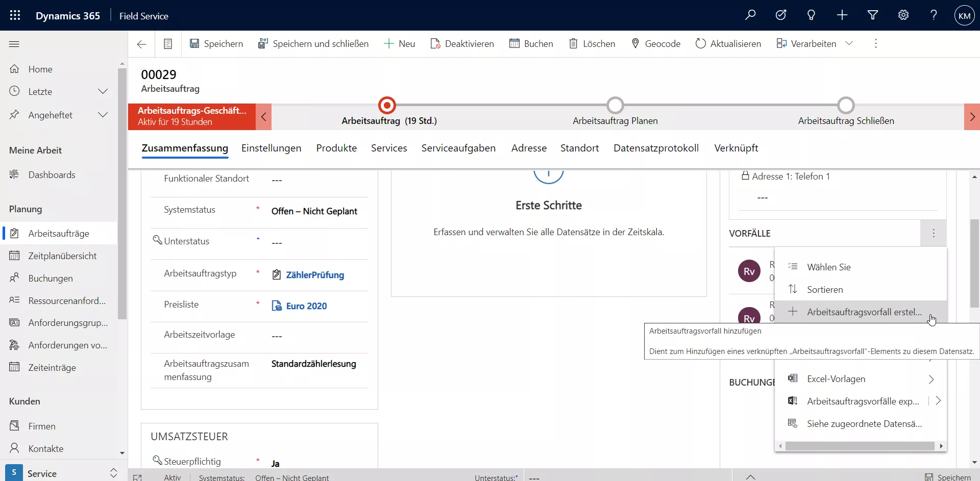The width and height of the screenshot is (980, 481).
Task: Expand the Letzte section chevron
Action: 103,92
